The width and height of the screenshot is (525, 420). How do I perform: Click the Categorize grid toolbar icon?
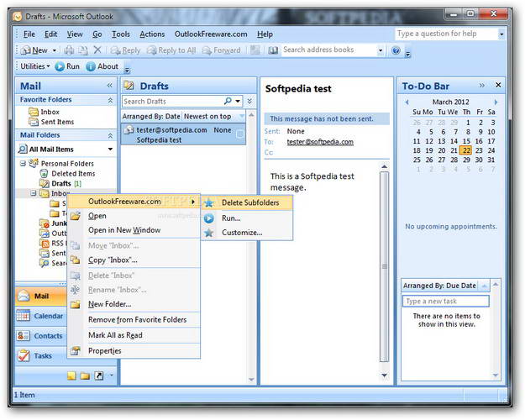point(255,50)
